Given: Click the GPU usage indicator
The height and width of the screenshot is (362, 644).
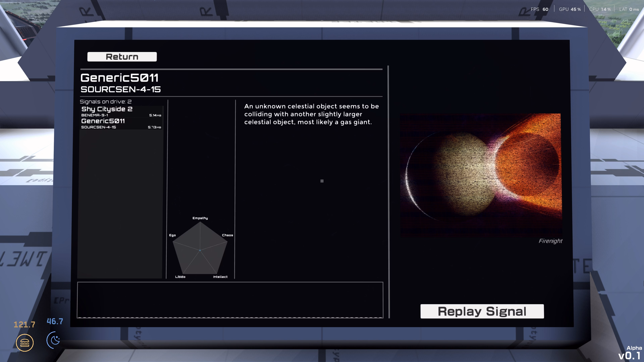Looking at the screenshot, I should [570, 9].
